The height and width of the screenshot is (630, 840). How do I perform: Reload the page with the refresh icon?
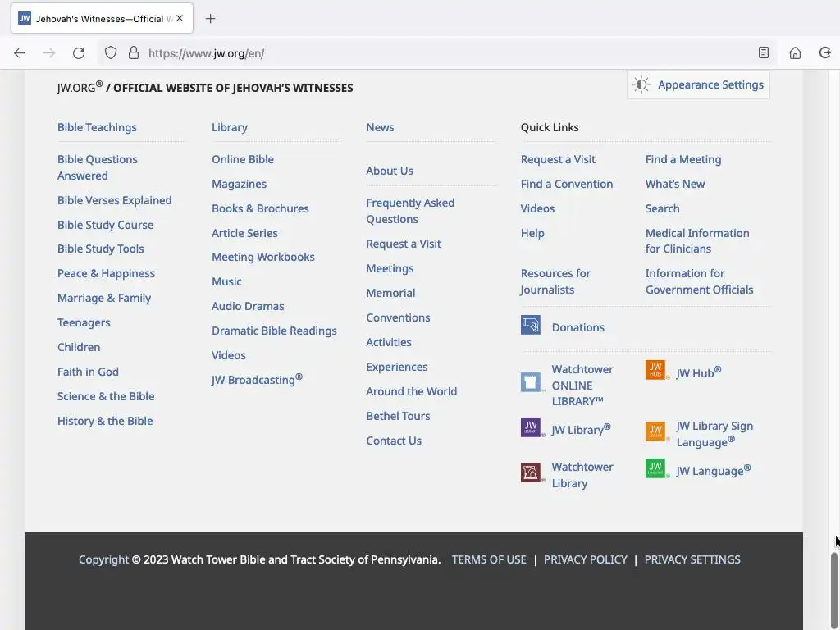(79, 53)
